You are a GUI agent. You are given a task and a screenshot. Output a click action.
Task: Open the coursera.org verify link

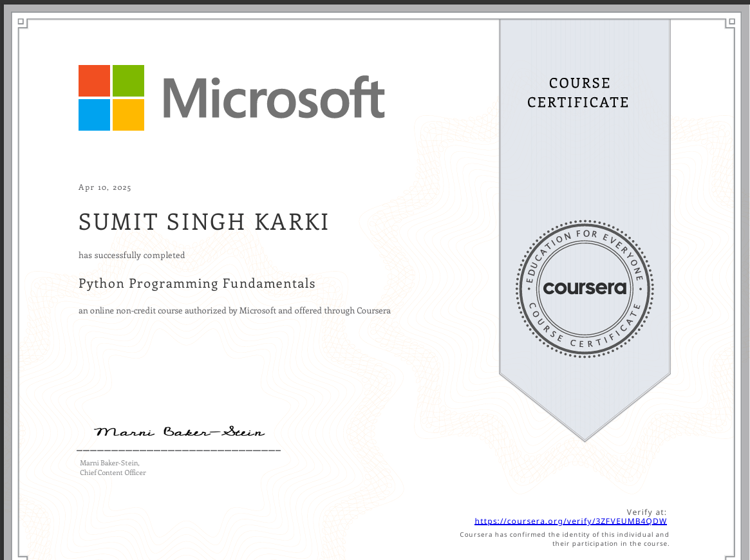[x=570, y=521]
